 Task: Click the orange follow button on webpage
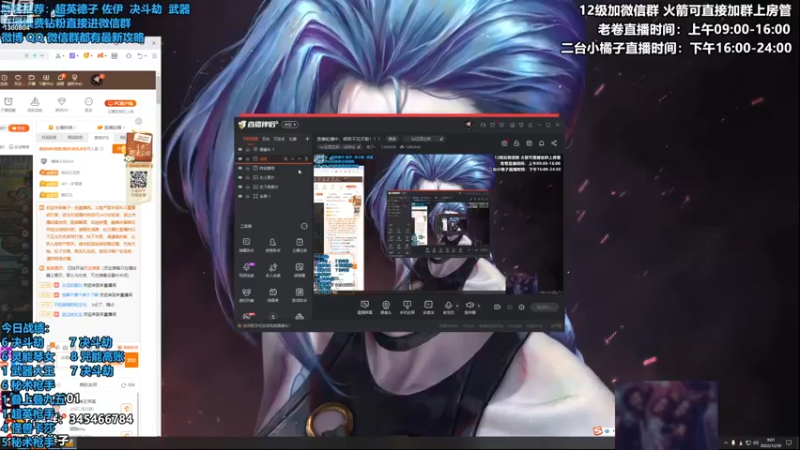point(19,128)
